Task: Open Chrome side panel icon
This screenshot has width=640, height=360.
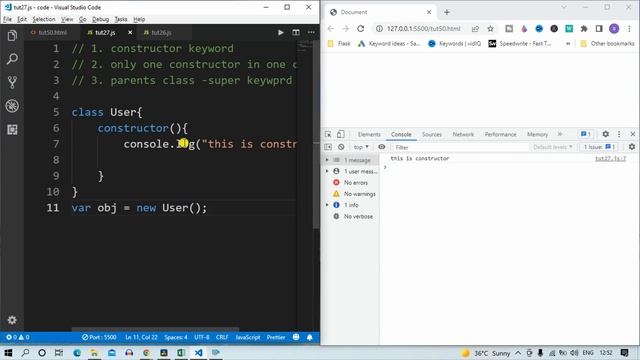Action: click(x=599, y=29)
